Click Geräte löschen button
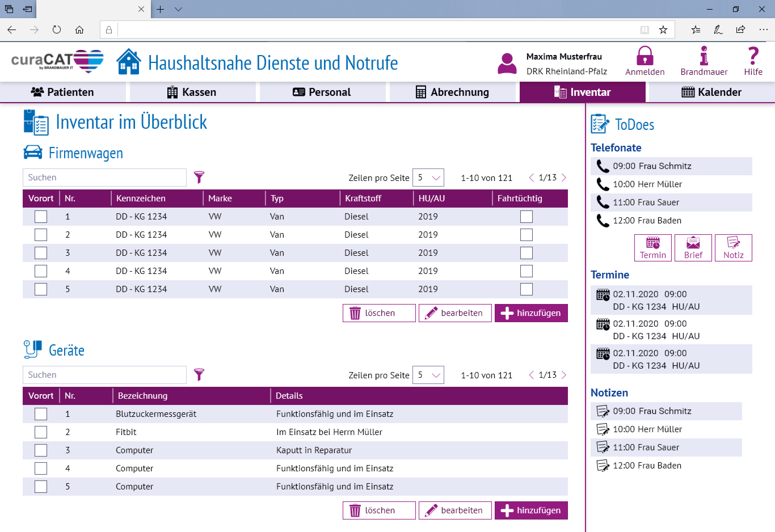This screenshot has width=775, height=532. 379,510
